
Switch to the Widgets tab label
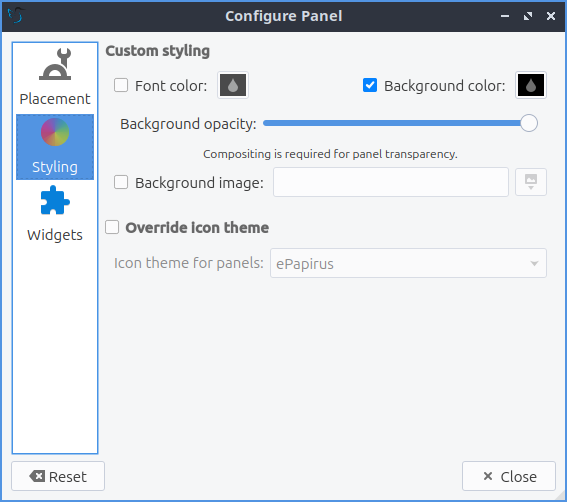(55, 235)
